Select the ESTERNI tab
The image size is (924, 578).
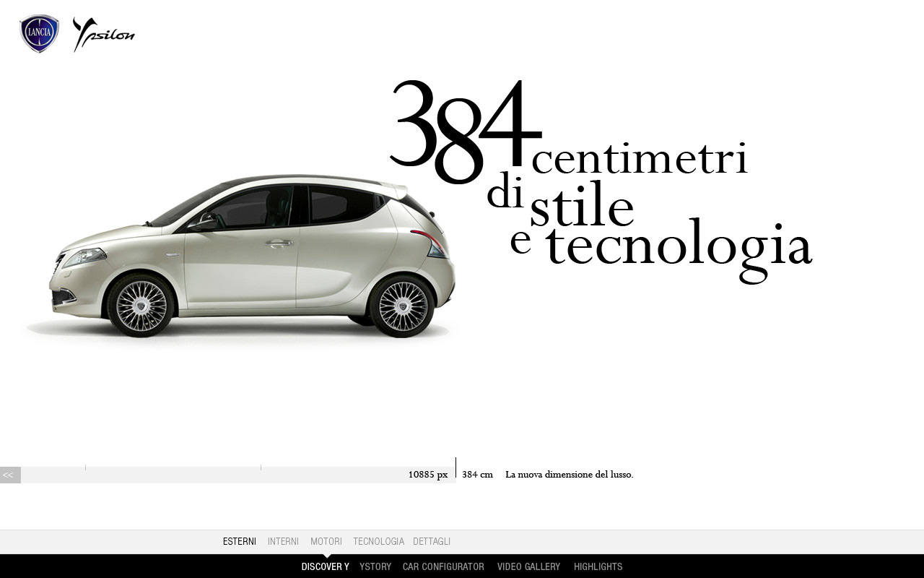pyautogui.click(x=240, y=542)
